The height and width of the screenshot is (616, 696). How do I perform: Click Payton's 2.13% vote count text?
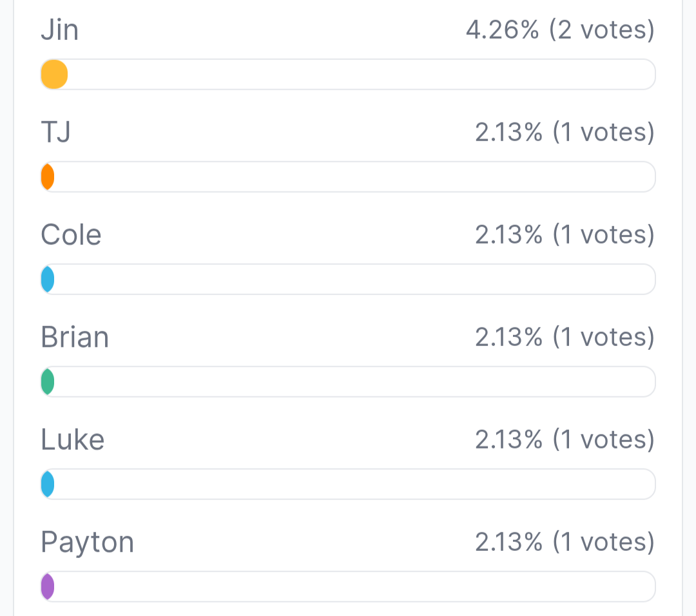565,542
